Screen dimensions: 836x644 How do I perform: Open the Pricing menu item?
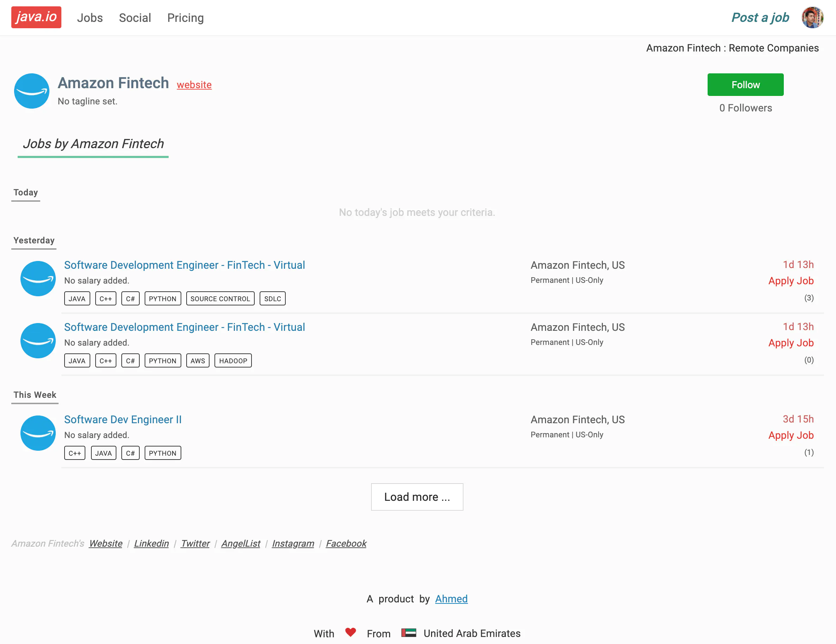pyautogui.click(x=185, y=18)
